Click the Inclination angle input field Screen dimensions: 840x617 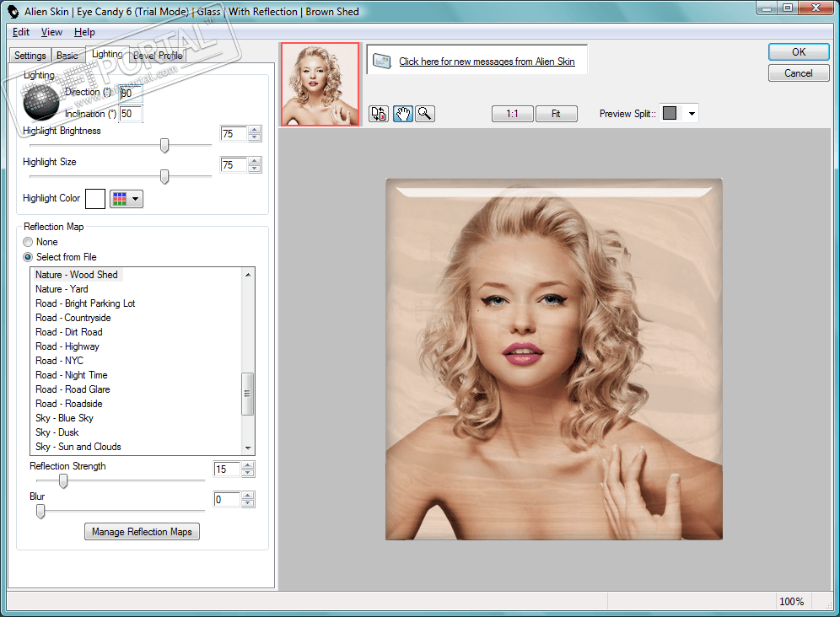(x=131, y=114)
